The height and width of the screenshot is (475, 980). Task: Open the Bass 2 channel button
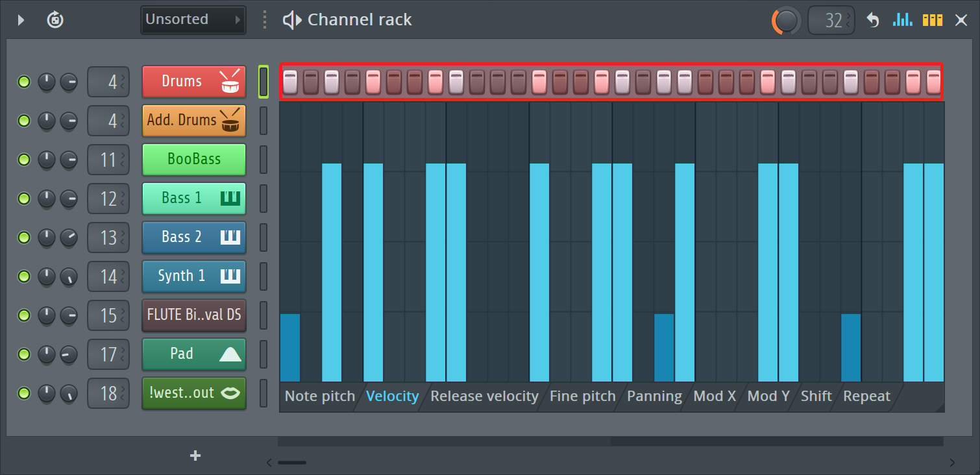pos(194,237)
